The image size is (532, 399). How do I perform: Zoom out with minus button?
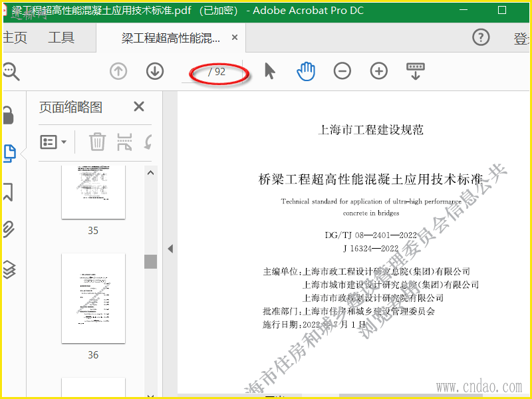(x=342, y=71)
